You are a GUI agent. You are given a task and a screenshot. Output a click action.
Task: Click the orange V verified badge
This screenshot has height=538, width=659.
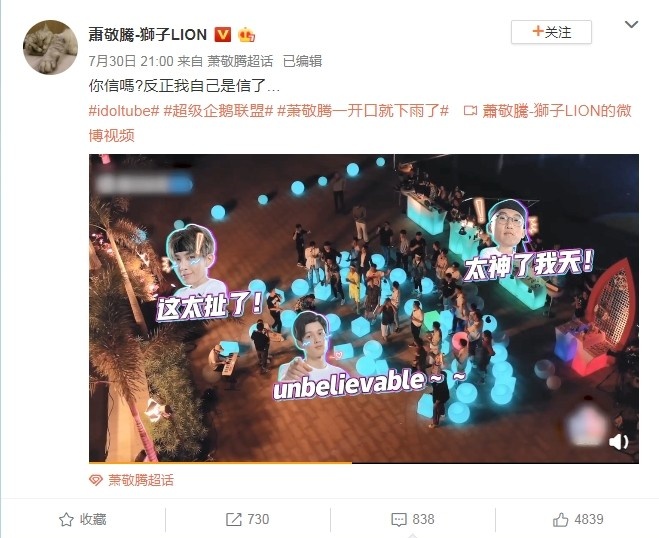point(223,34)
